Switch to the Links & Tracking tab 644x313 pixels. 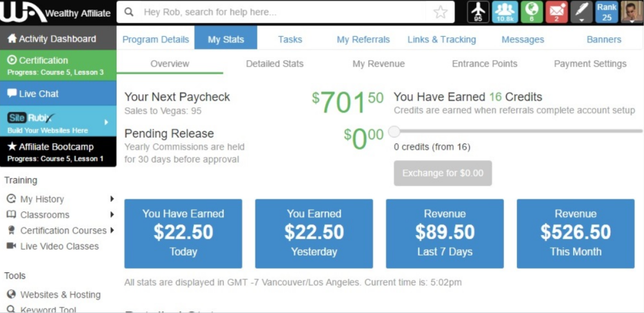point(441,39)
